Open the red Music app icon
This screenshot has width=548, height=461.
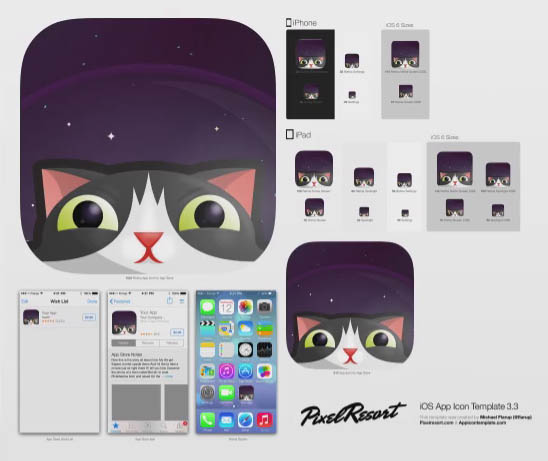tap(265, 420)
